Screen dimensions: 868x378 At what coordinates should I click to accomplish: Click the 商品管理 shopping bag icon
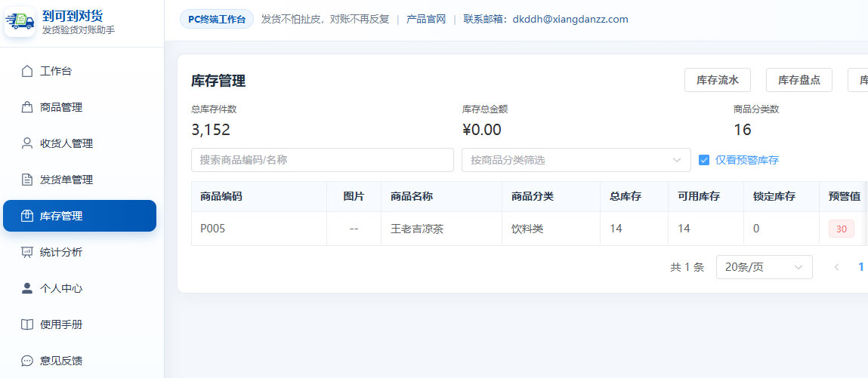click(x=26, y=107)
